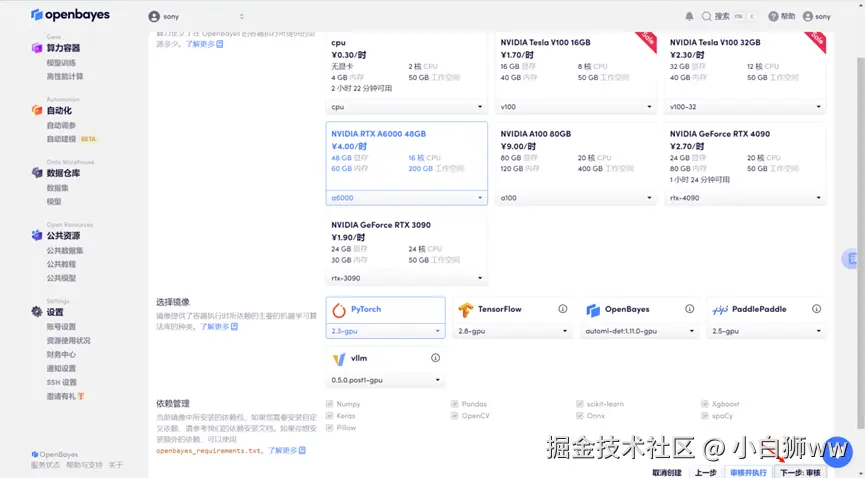Click the 数据仓库 icon
The width and height of the screenshot is (865, 478).
[x=37, y=173]
